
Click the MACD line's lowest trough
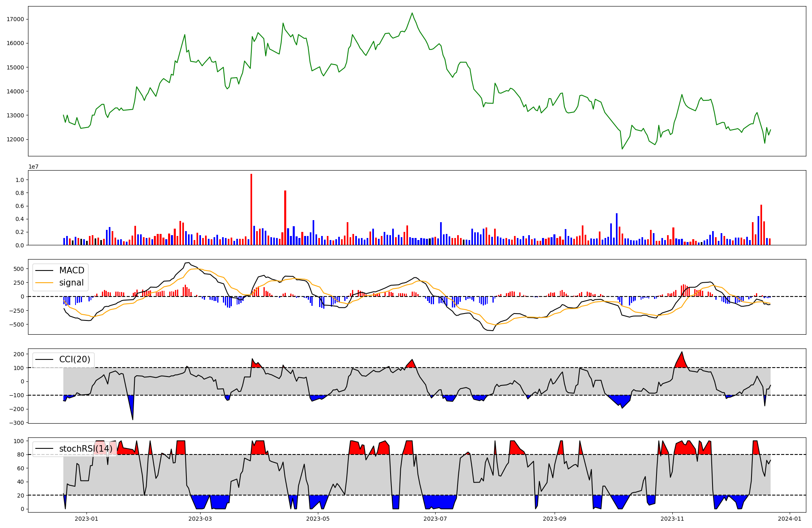491,330
